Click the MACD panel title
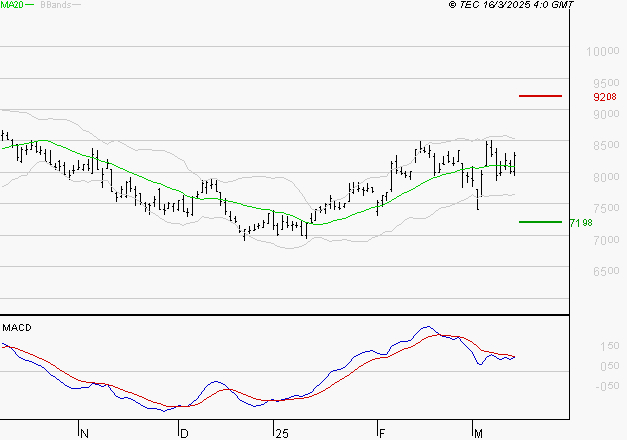 (x=17, y=328)
